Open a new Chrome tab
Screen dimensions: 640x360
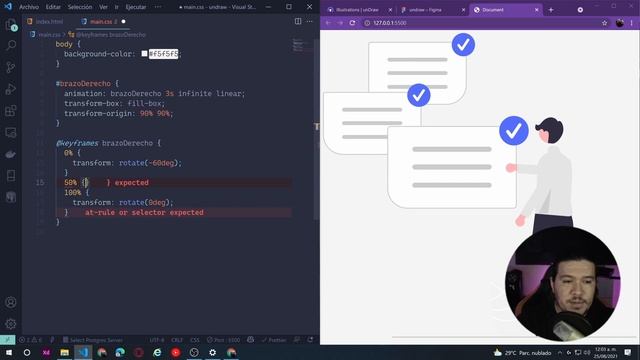point(551,10)
